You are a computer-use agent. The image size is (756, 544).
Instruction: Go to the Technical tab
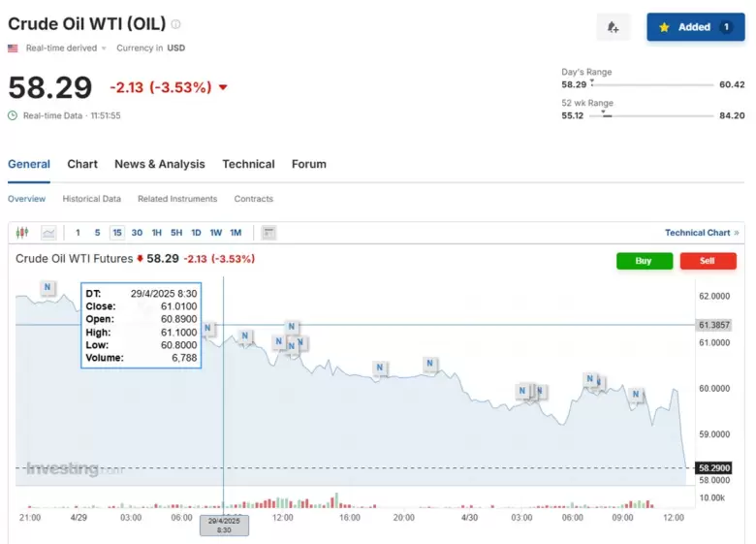coord(248,164)
